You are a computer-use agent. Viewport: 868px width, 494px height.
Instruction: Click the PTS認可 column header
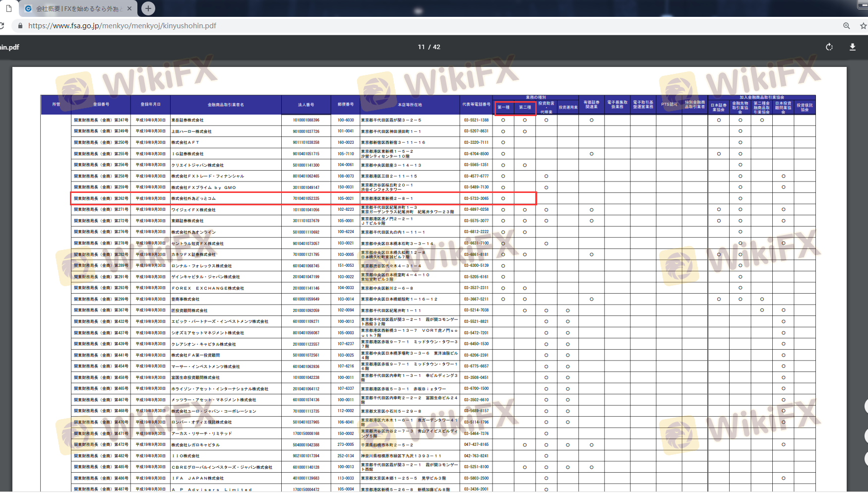coord(669,105)
